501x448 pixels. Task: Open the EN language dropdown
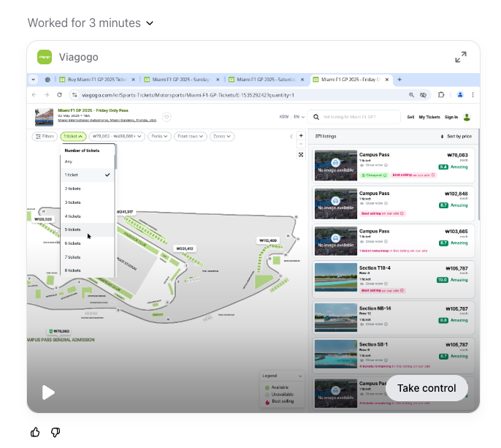point(299,117)
